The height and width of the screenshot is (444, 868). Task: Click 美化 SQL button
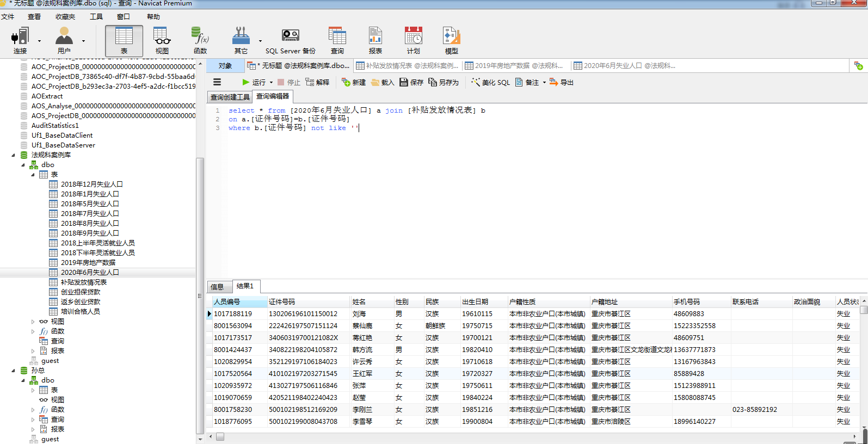coord(491,82)
